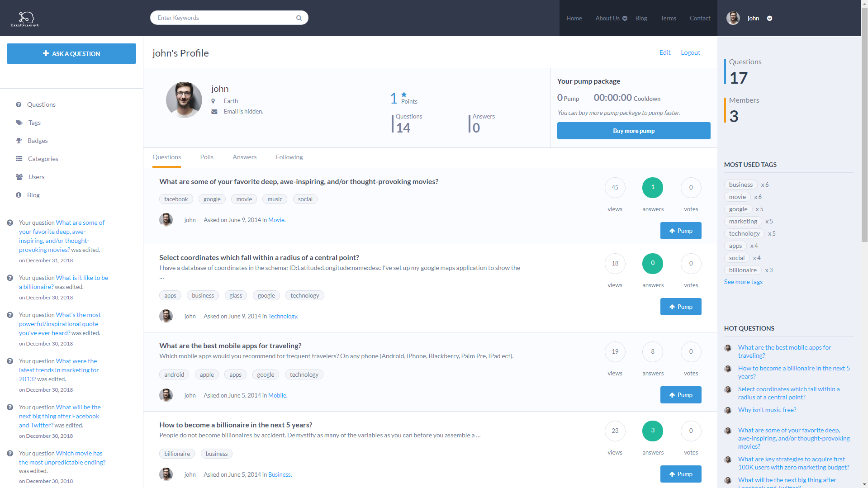This screenshot has width=868, height=488.
Task: Click the location pin icon near Earth
Action: pos(213,101)
